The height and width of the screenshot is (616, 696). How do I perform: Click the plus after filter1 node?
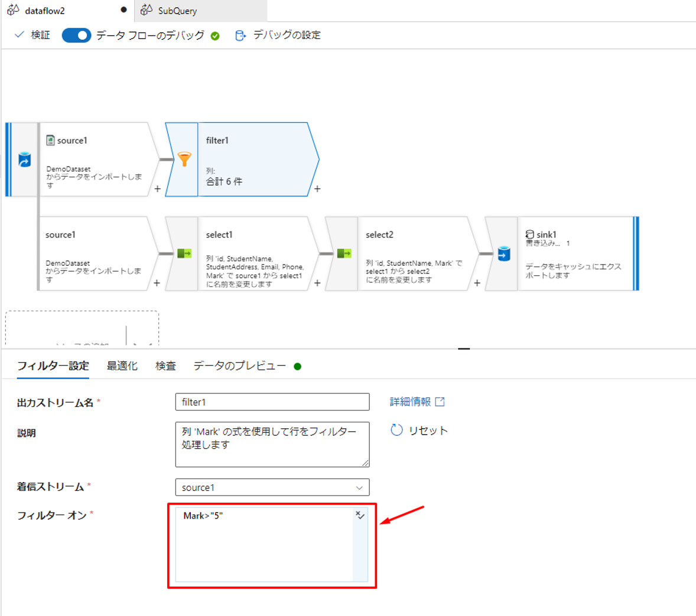[317, 188]
